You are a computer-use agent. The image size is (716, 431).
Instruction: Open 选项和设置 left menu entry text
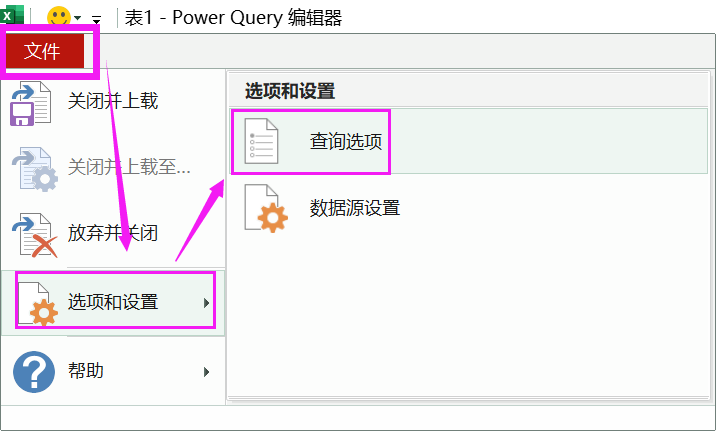113,302
